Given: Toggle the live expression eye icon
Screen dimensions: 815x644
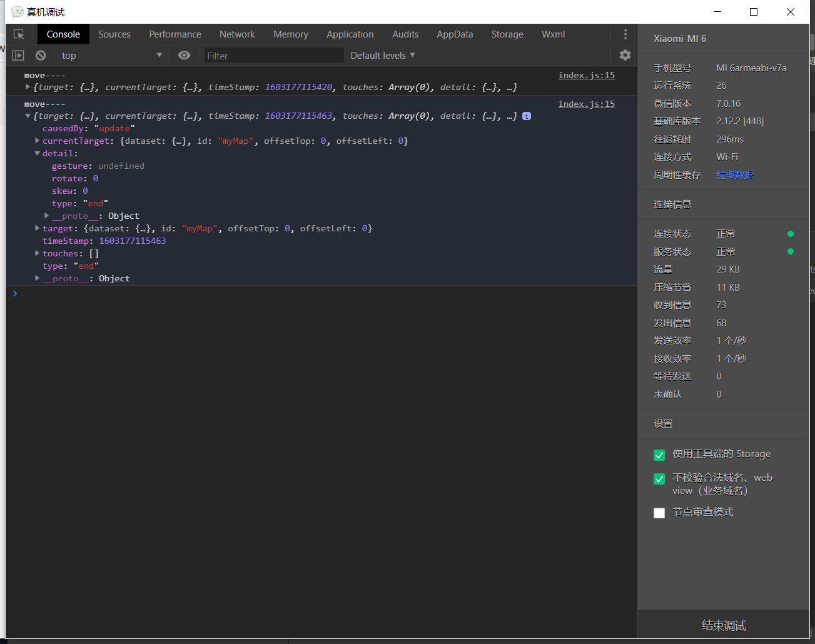Looking at the screenshot, I should point(184,55).
